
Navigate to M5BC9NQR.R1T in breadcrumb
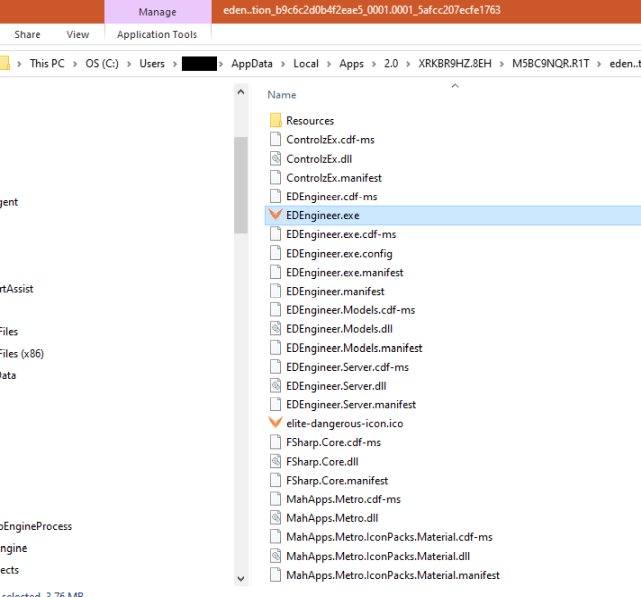pos(551,63)
